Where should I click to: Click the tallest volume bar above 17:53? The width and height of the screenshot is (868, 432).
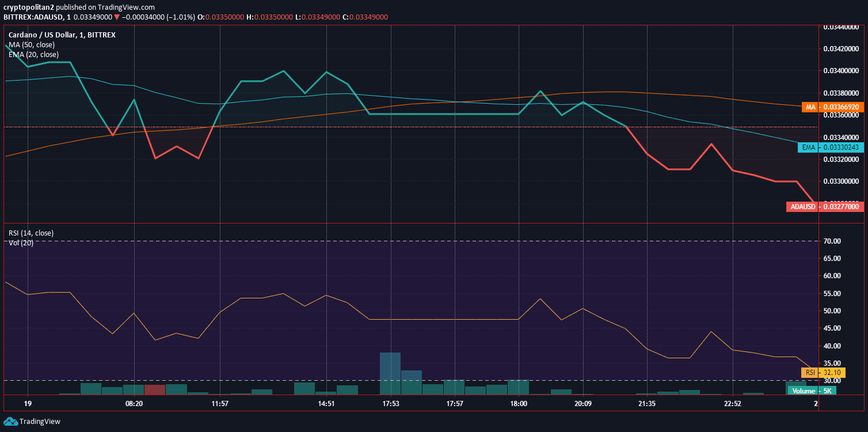coord(390,373)
